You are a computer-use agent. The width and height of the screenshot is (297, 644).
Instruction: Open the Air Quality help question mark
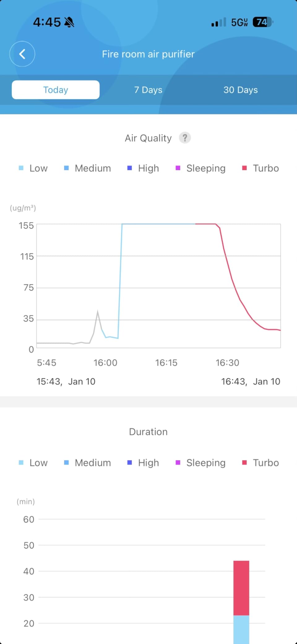(185, 138)
